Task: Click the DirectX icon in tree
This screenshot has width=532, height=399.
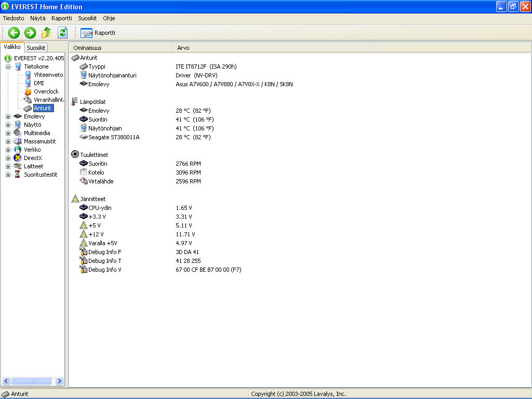Action: click(18, 158)
